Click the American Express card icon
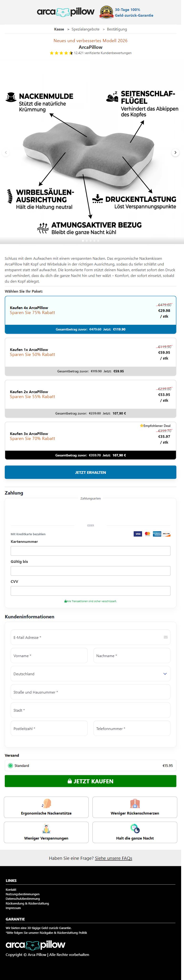The height and width of the screenshot is (980, 184). 157,534
